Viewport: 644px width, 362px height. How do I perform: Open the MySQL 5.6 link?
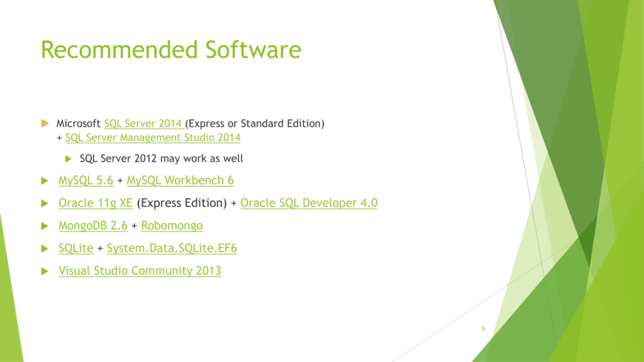point(86,180)
